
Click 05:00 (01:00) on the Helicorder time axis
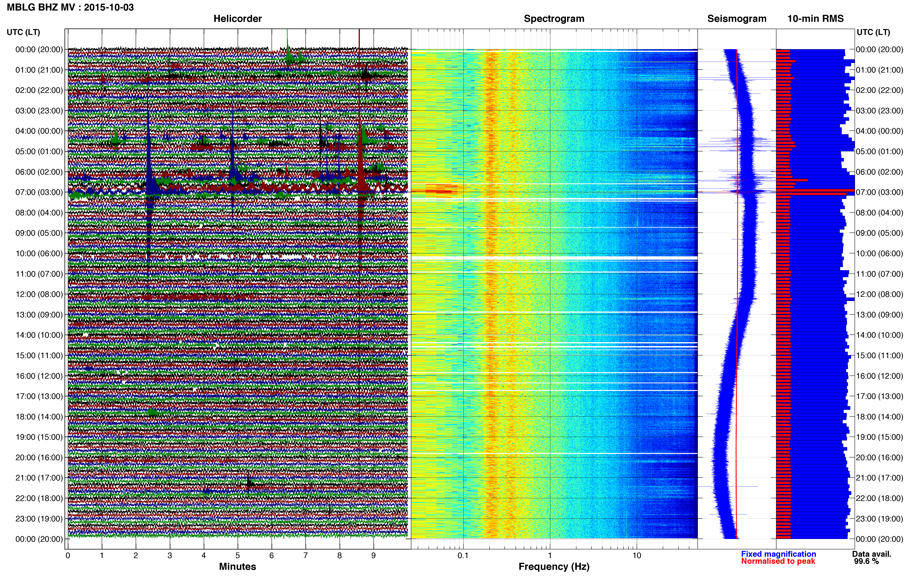(x=39, y=151)
